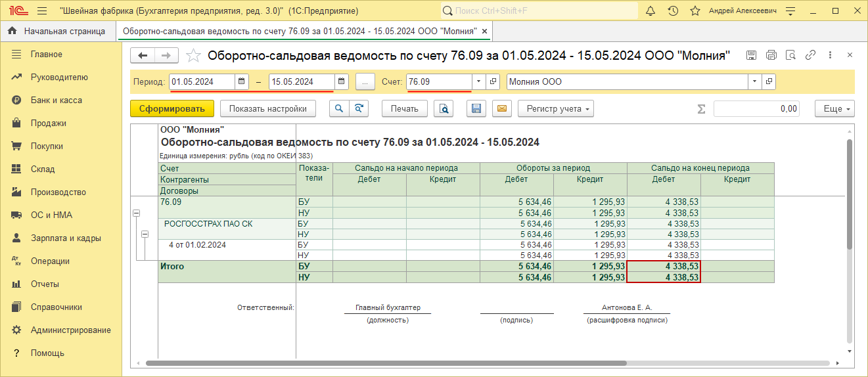Copy link to report icon

pos(811,55)
